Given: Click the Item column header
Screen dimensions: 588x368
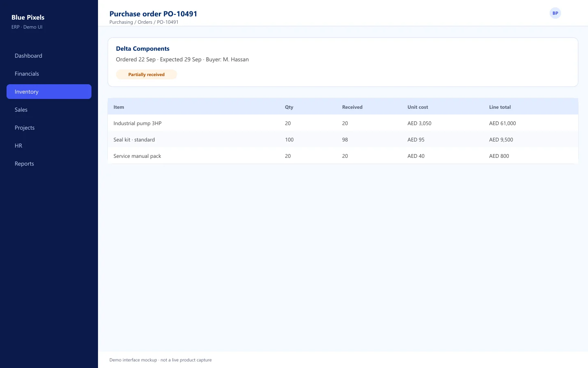Looking at the screenshot, I should pos(118,107).
